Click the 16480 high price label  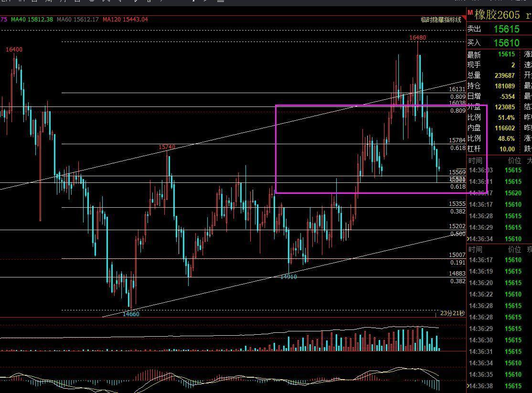click(x=417, y=38)
